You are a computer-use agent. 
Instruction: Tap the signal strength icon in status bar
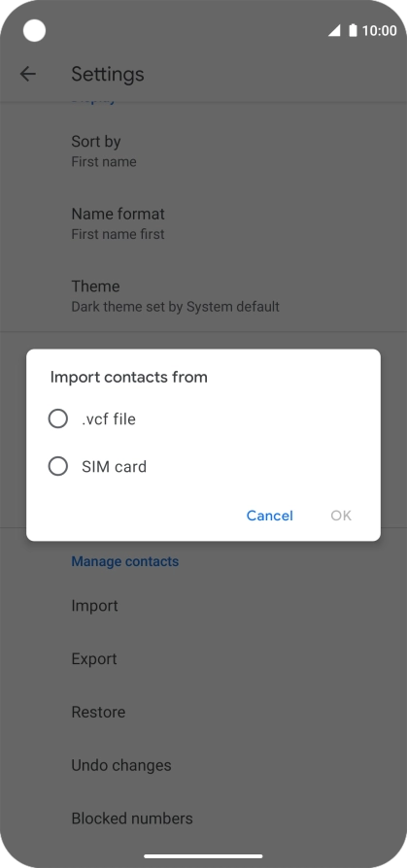click(x=334, y=30)
